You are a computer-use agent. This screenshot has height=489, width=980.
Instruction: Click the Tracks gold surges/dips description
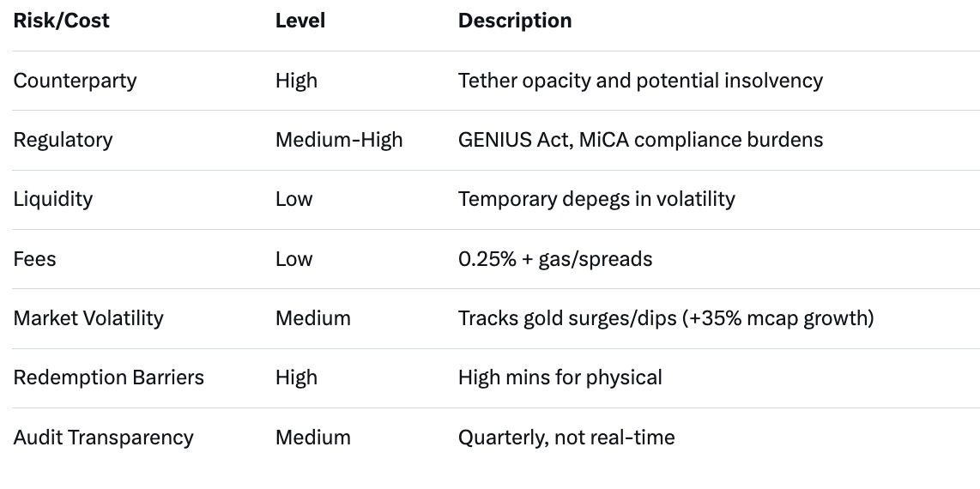pos(666,318)
